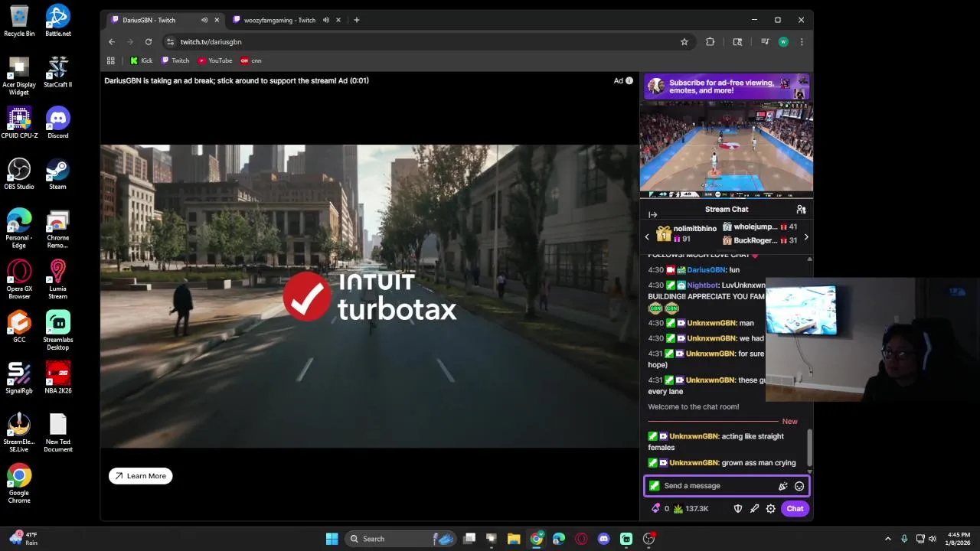
Task: Open the Recycle Bin desktop icon
Action: click(19, 21)
